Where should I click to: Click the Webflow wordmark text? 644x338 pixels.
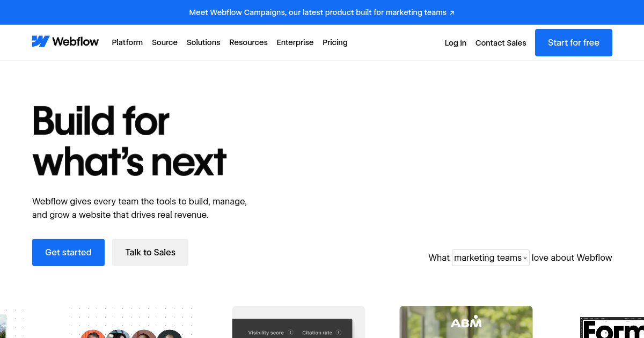coord(76,41)
